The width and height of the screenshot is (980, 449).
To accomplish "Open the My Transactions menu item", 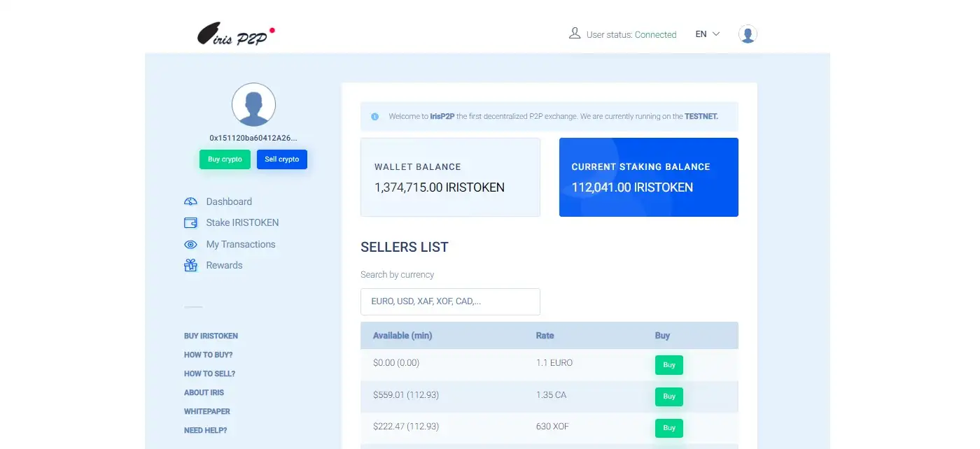I will (x=240, y=244).
